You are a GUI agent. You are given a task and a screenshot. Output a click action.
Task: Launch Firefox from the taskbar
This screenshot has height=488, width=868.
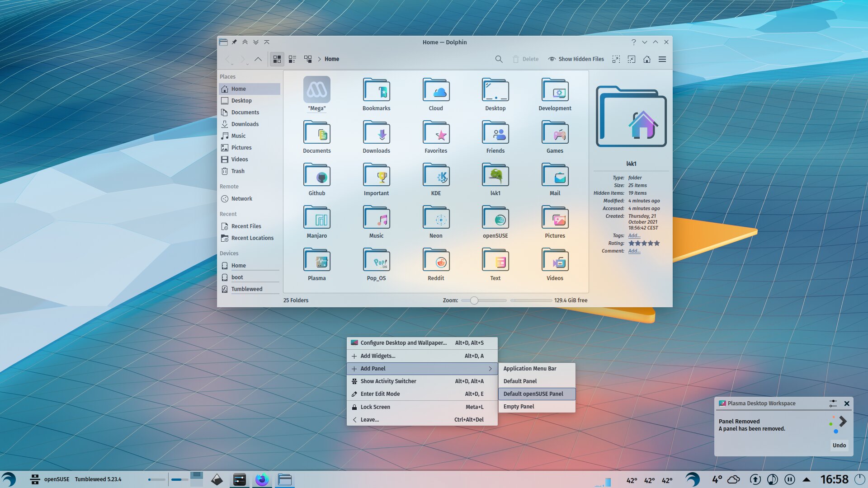[x=262, y=479]
